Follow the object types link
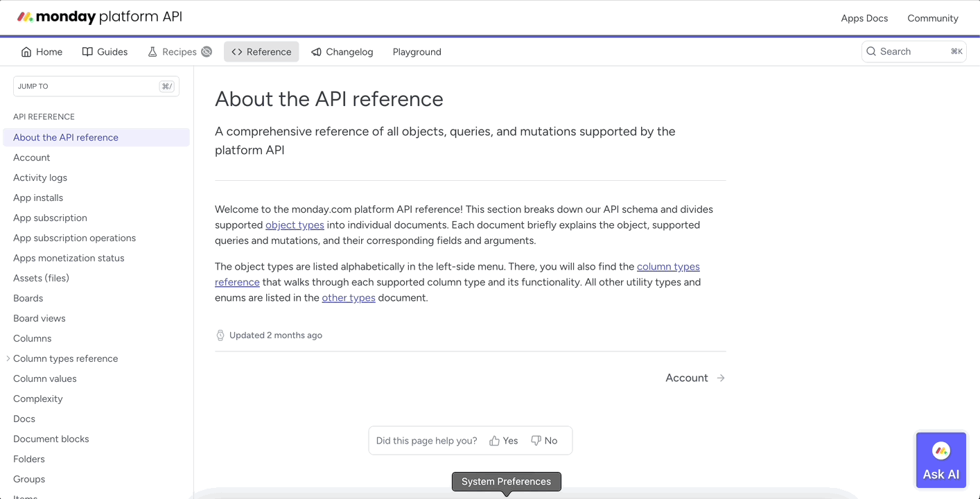 pyautogui.click(x=295, y=225)
